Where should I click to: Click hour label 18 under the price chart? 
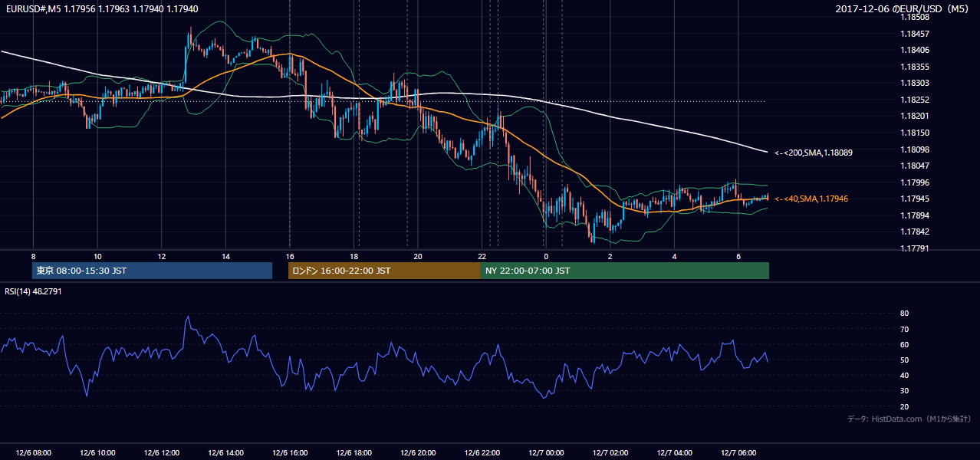[x=354, y=256]
